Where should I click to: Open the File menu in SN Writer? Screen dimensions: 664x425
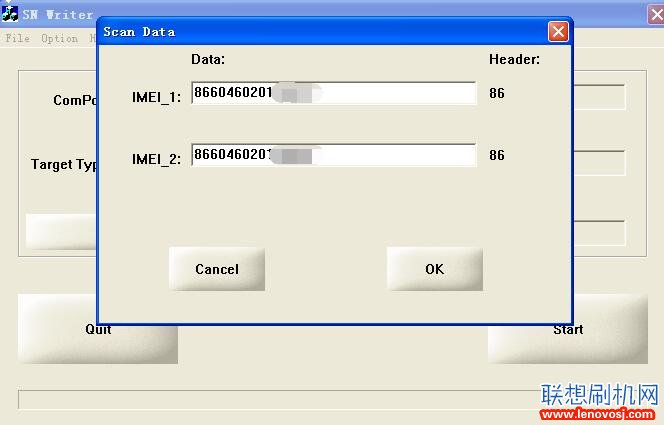18,39
